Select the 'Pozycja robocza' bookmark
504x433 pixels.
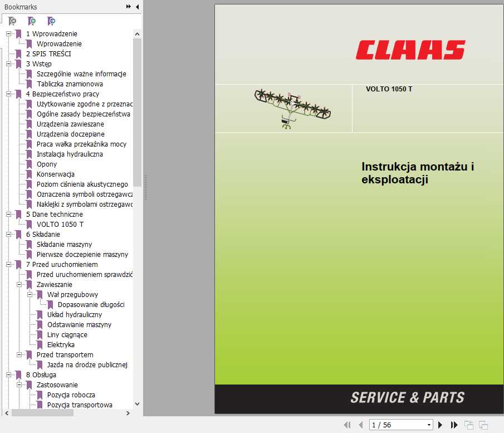click(71, 395)
